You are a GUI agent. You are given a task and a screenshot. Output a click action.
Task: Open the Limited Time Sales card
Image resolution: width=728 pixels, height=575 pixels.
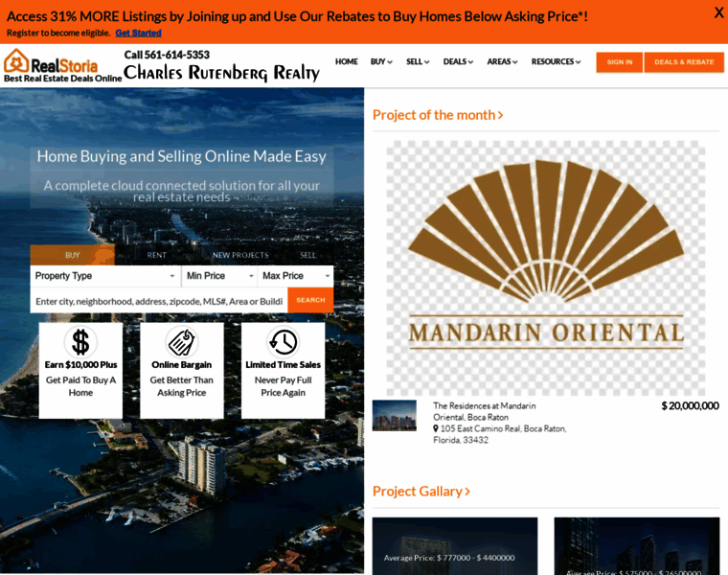pyautogui.click(x=284, y=371)
